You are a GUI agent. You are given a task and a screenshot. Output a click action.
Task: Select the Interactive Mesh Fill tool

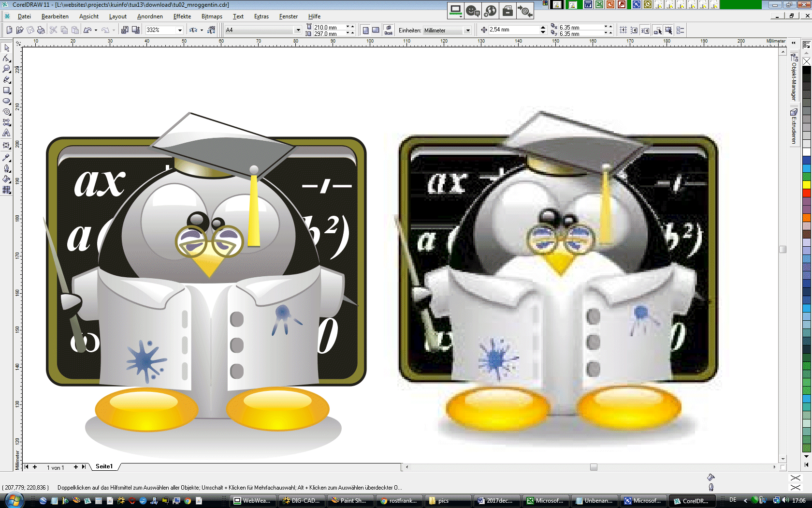point(7,190)
